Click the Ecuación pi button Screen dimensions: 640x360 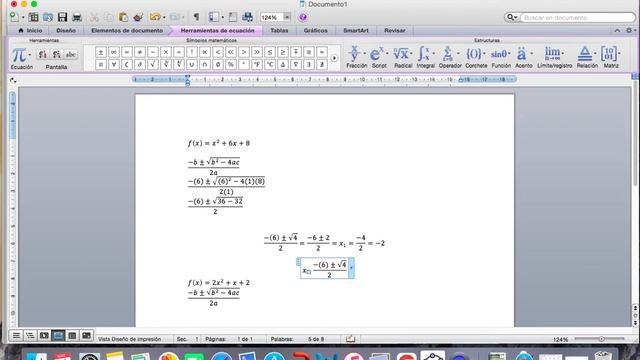(21, 58)
